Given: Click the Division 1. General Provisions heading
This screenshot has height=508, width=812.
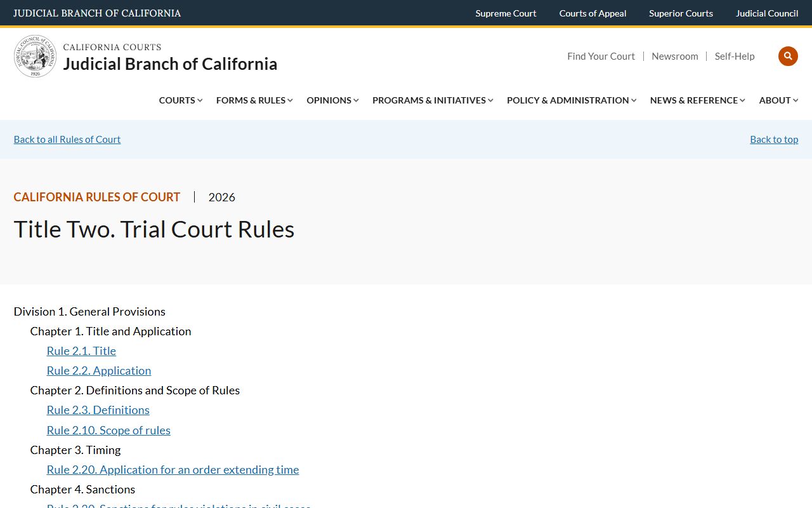Looking at the screenshot, I should (89, 312).
